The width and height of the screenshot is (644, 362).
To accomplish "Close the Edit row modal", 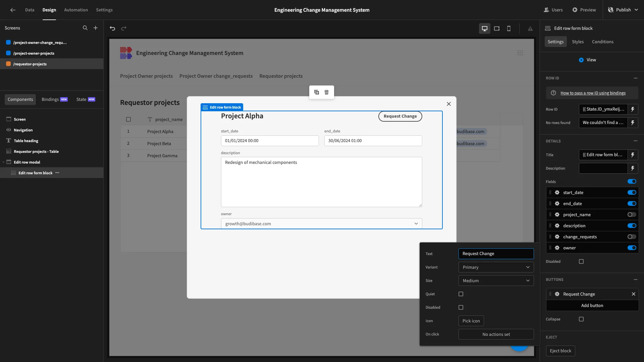I will pyautogui.click(x=449, y=104).
